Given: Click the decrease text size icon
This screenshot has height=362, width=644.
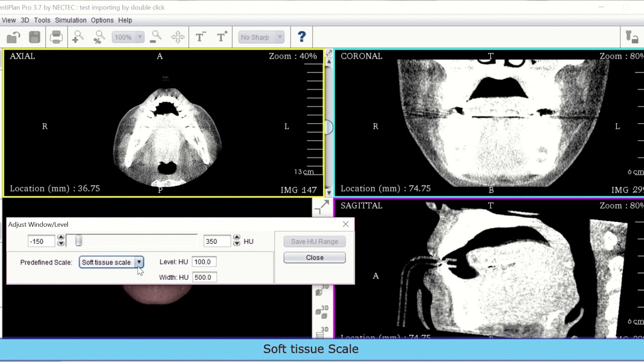Looking at the screenshot, I should [200, 37].
